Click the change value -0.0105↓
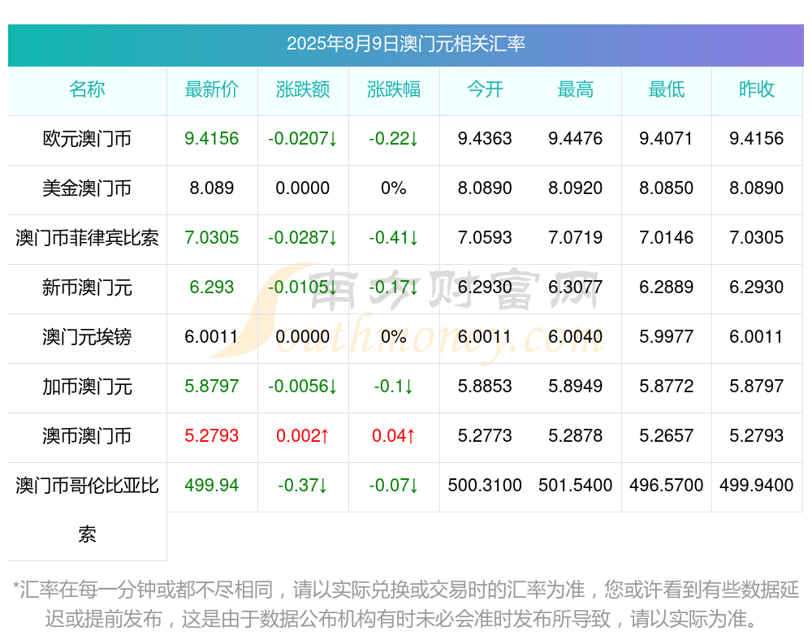Image resolution: width=812 pixels, height=644 pixels. (303, 287)
